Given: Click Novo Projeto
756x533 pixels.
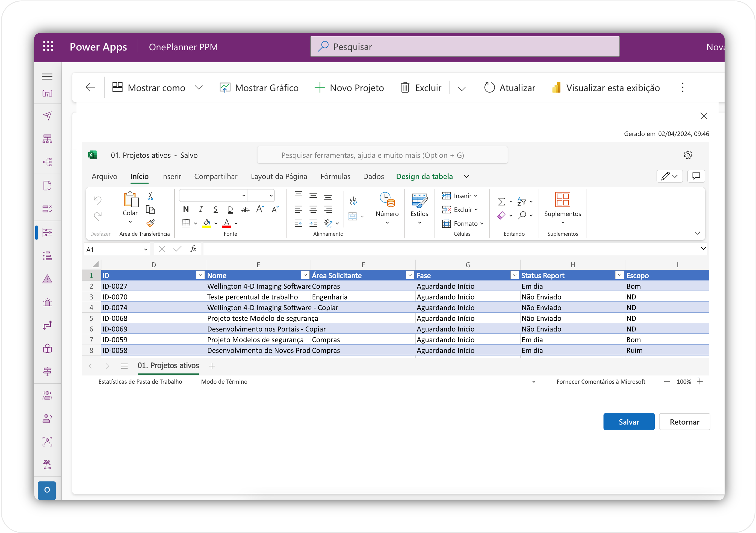Looking at the screenshot, I should point(349,88).
